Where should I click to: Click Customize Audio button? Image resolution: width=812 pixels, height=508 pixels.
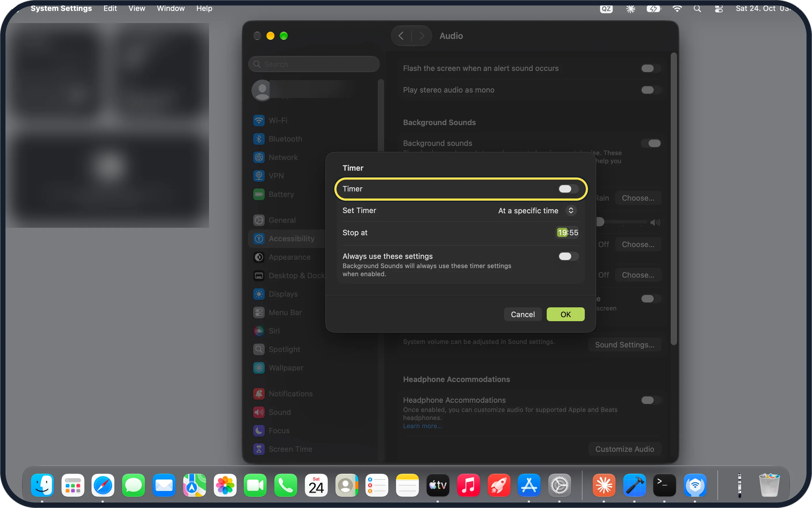tap(625, 449)
